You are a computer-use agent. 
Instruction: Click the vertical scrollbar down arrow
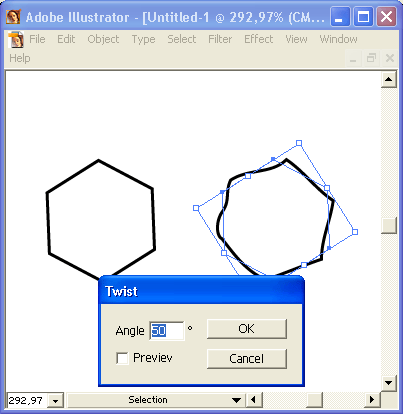(x=388, y=383)
